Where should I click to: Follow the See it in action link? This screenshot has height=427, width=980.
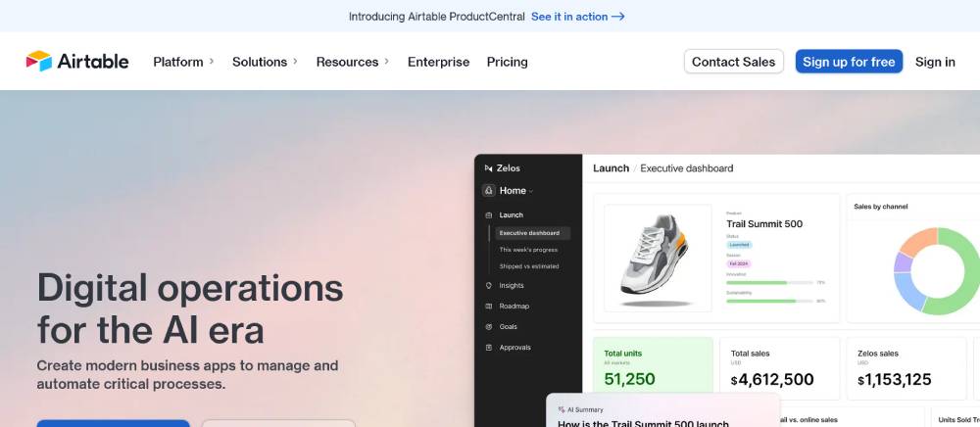577,17
